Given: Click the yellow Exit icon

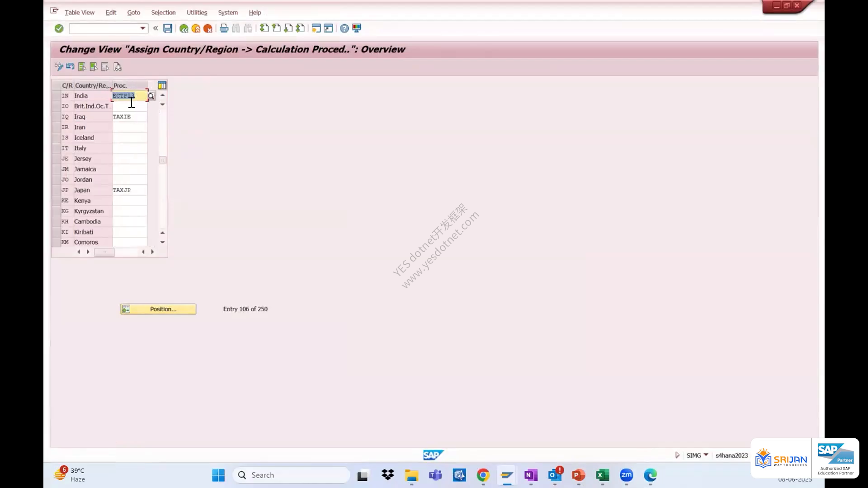Looking at the screenshot, I should (x=196, y=28).
